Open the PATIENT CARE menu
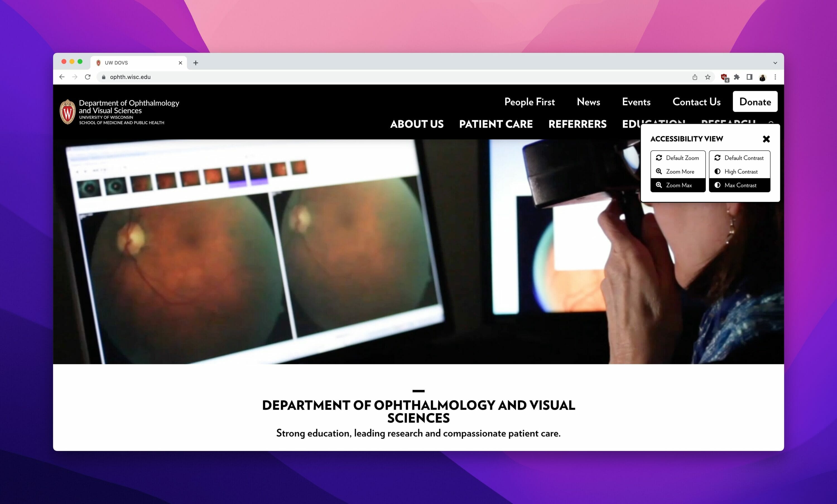Image resolution: width=837 pixels, height=504 pixels. click(496, 124)
